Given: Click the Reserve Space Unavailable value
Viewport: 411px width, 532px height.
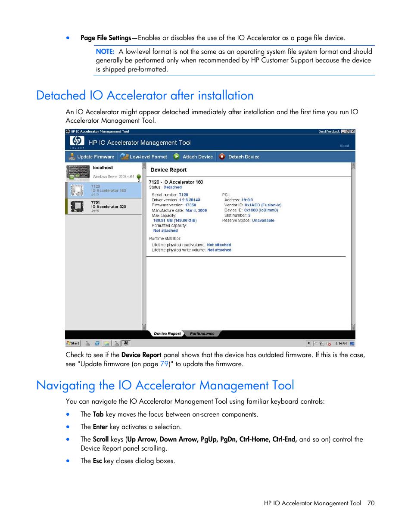Looking at the screenshot, I should pos(263,221).
